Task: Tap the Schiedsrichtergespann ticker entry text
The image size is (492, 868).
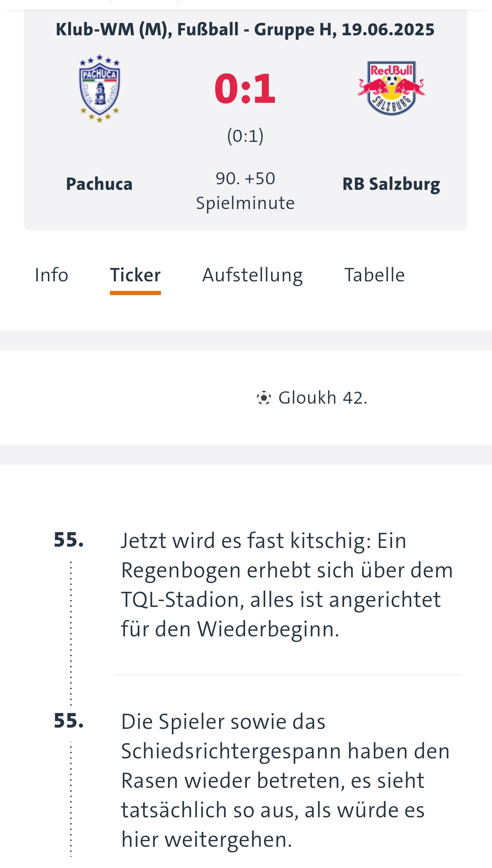Action: click(x=285, y=780)
